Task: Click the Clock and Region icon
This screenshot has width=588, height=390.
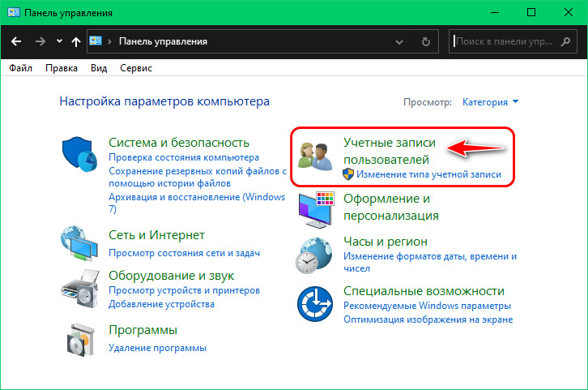Action: 314,255
